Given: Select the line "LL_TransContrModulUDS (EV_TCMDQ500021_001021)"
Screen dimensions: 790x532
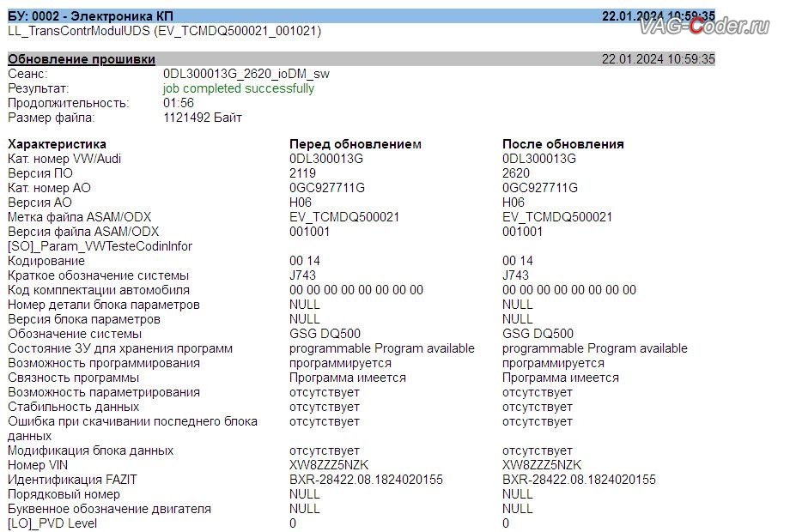Looking at the screenshot, I should (x=164, y=31).
